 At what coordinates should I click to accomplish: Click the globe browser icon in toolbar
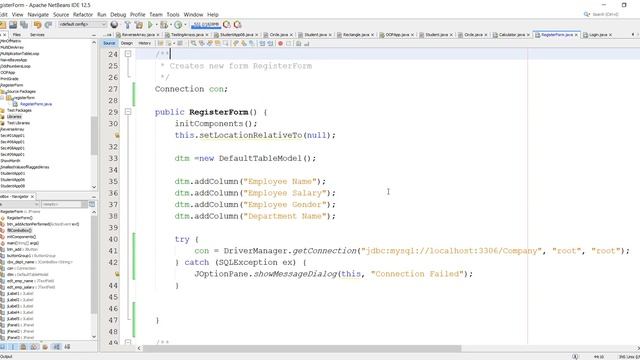pos(114,25)
